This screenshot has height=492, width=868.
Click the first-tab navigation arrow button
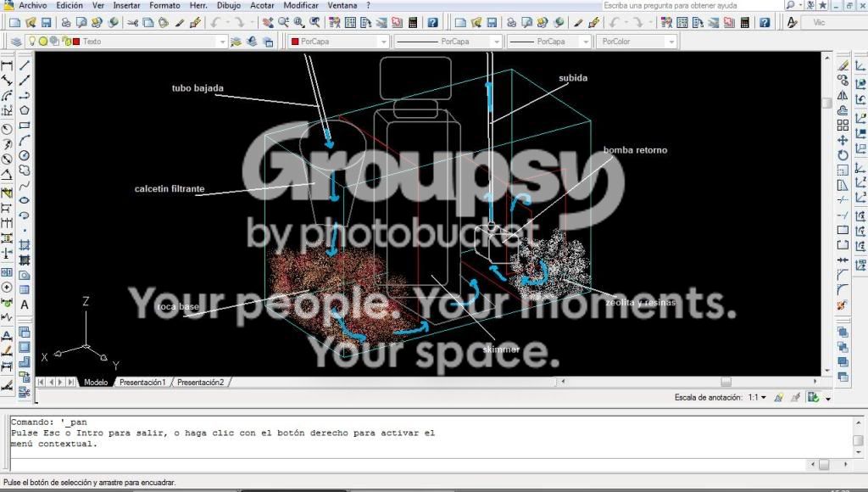point(41,383)
